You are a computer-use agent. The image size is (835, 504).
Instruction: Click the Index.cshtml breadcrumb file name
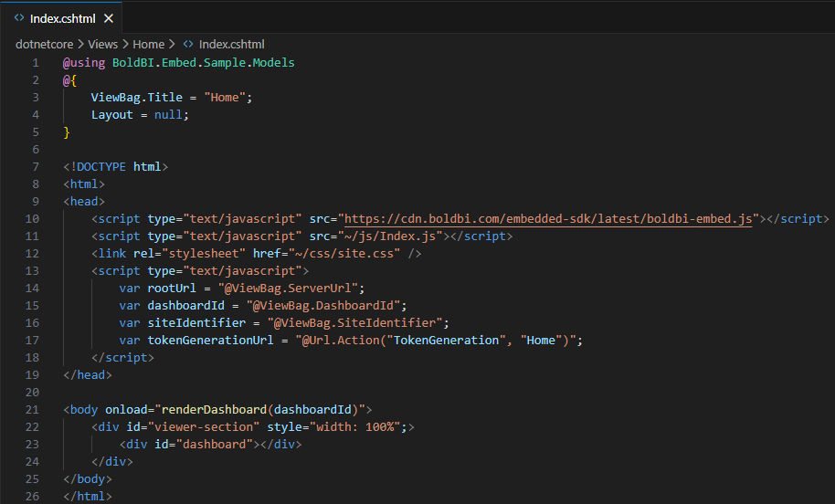[x=231, y=44]
